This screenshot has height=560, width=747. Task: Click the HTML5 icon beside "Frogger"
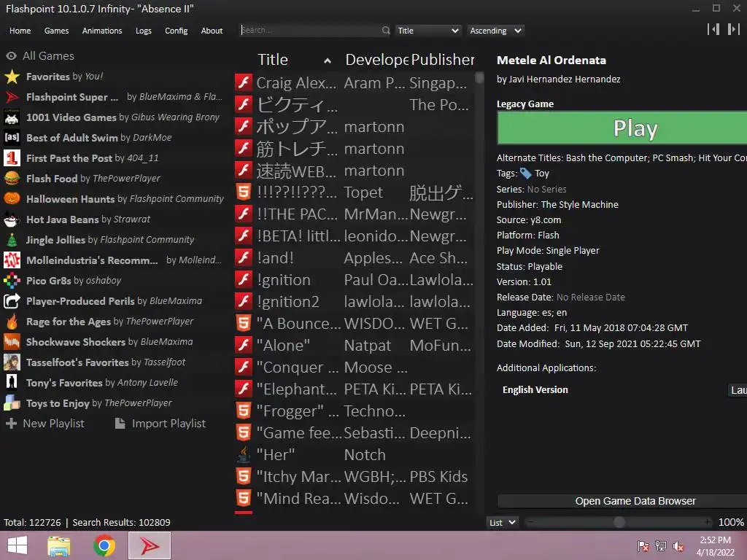pyautogui.click(x=244, y=411)
